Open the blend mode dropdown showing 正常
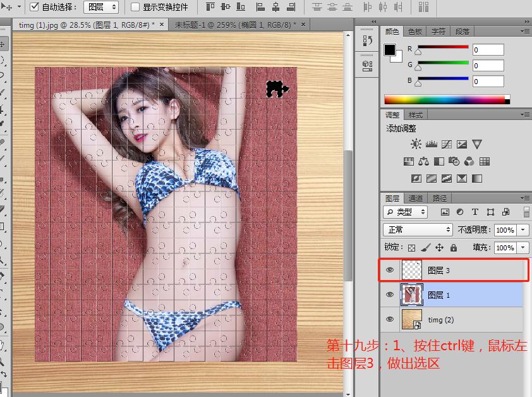Viewport: 532px width, 397px height. (x=417, y=229)
